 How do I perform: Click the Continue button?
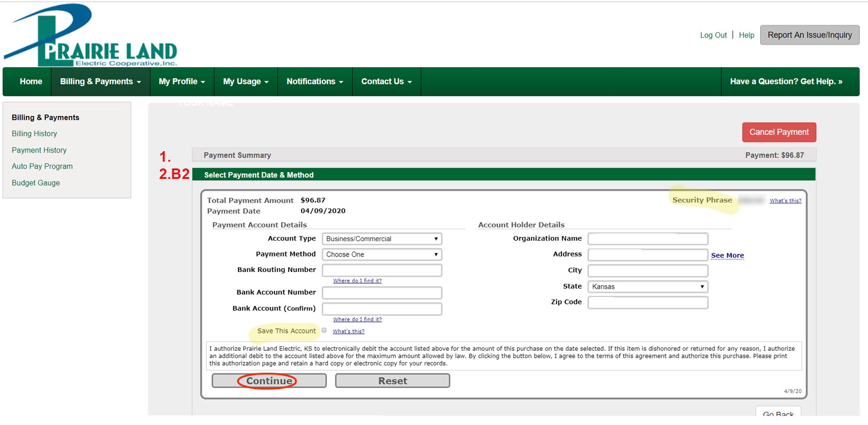[269, 381]
